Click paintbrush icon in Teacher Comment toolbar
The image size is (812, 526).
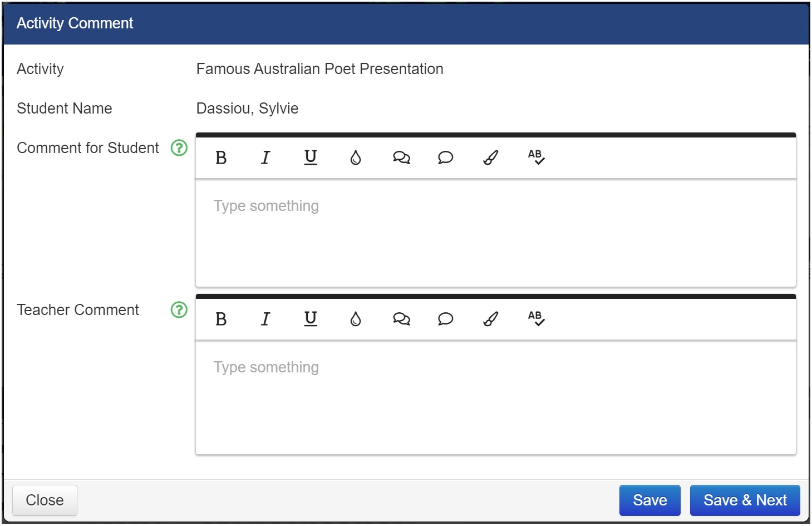coord(490,319)
